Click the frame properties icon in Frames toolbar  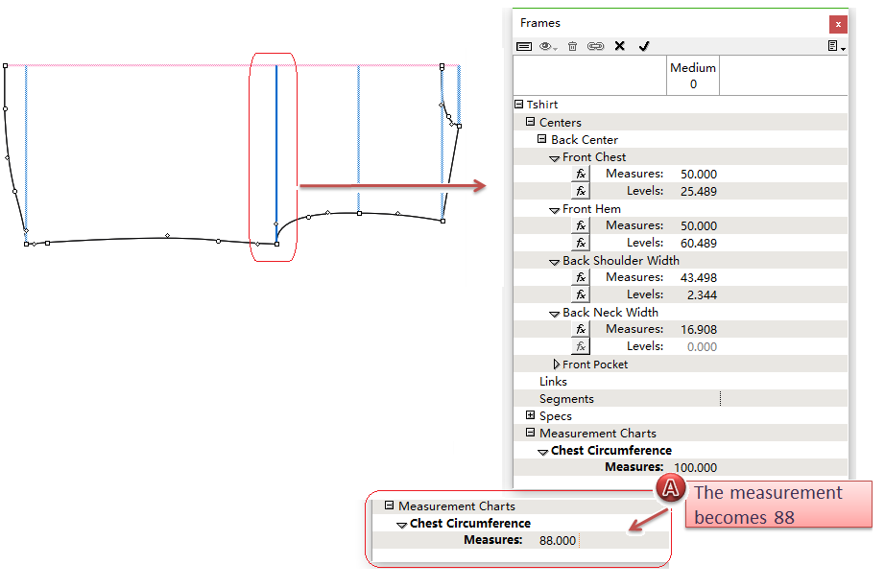coord(524,46)
